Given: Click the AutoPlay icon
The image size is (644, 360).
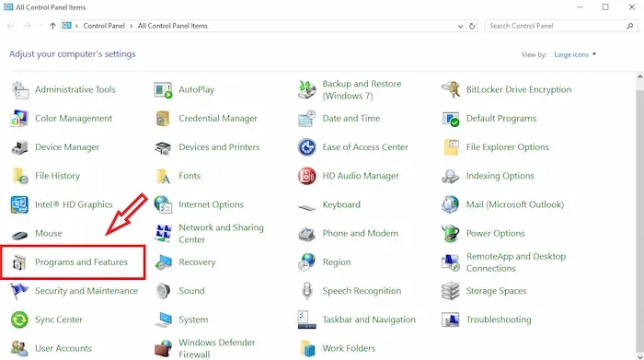Looking at the screenshot, I should click(163, 89).
